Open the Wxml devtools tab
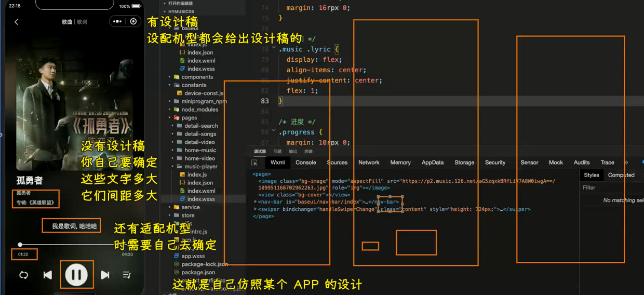This screenshot has width=644, height=295. pos(278,163)
